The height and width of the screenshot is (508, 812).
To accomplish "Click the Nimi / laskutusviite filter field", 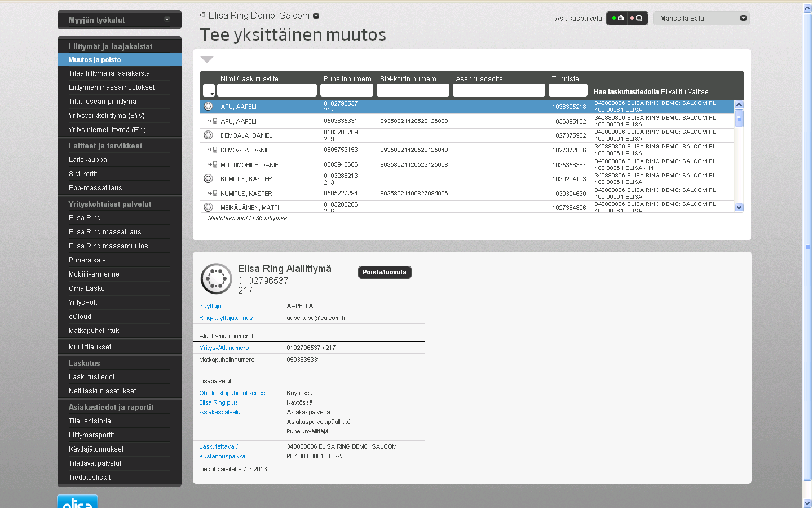I will click(x=267, y=90).
